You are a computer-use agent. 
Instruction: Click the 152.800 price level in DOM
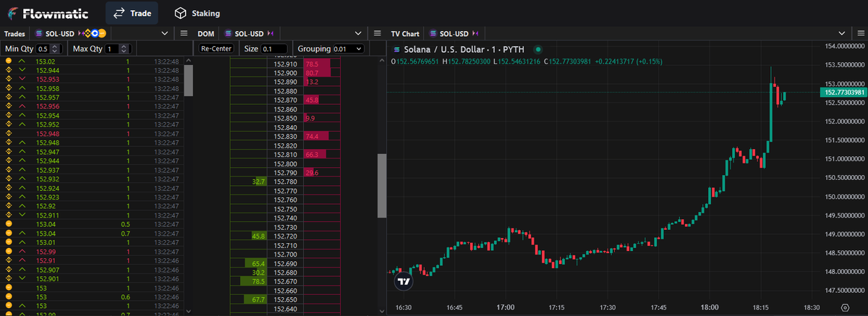tap(286, 163)
